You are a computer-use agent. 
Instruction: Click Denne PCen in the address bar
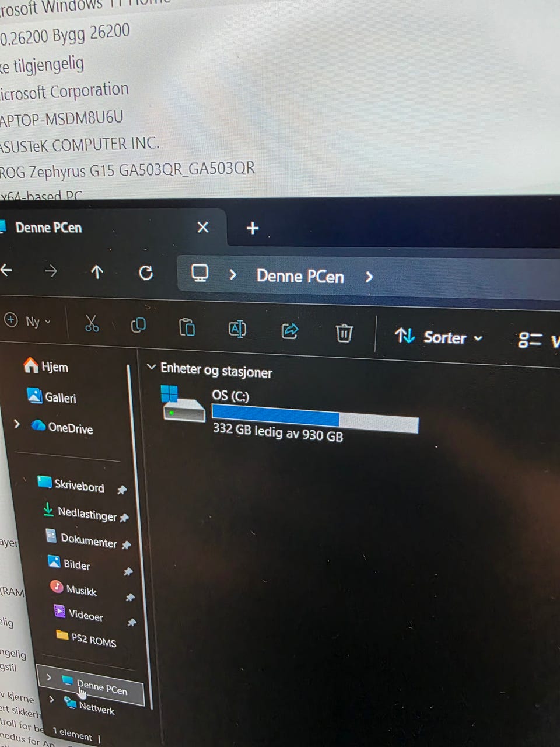pos(300,276)
